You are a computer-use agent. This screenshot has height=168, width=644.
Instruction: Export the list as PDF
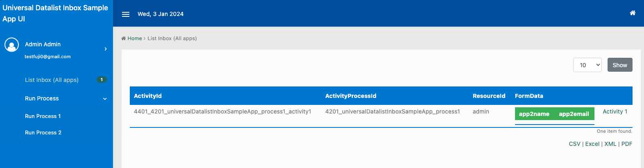[626, 144]
